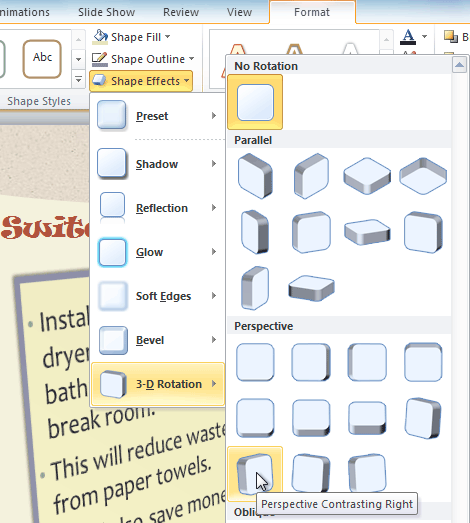Switch to the Slide Show tab
Screen dimensions: 470x523
(106, 12)
